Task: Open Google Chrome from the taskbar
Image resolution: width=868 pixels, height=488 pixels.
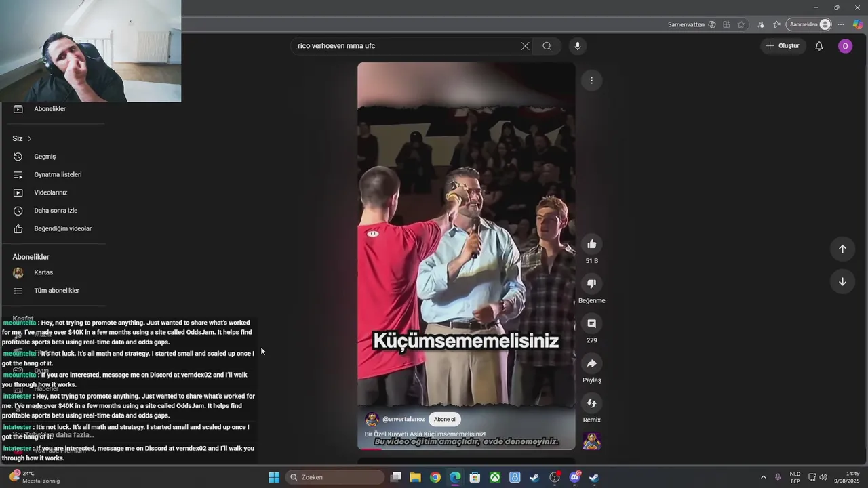Action: [x=435, y=477]
